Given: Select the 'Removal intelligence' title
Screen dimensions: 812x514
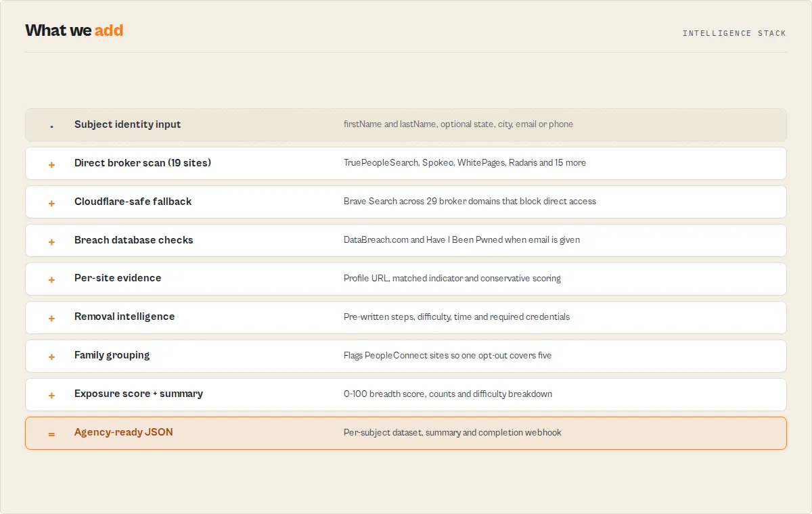Looking at the screenshot, I should pos(125,317).
